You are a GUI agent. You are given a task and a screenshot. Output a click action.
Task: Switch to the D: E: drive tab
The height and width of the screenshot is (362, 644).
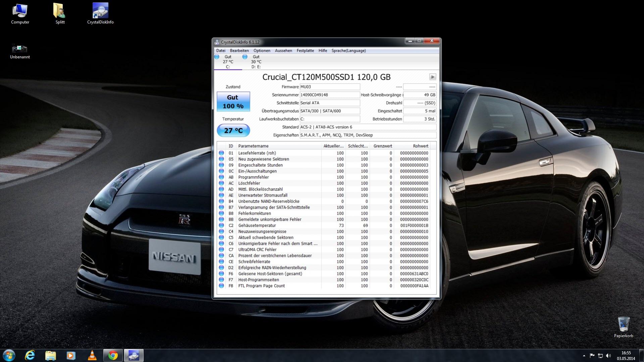click(256, 62)
